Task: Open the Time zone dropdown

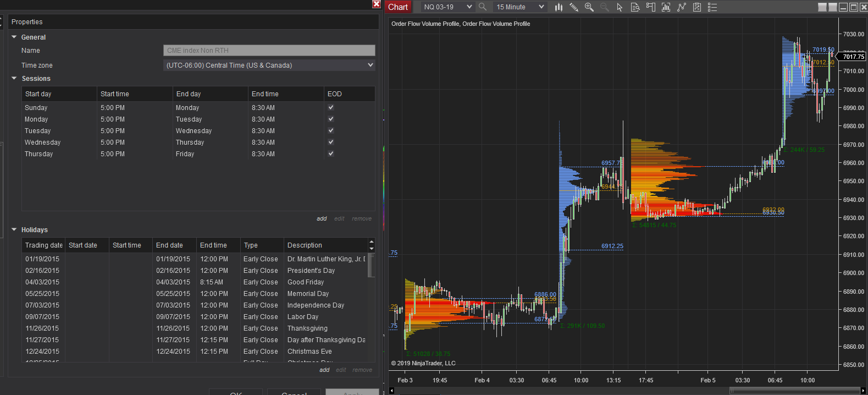Action: click(269, 65)
